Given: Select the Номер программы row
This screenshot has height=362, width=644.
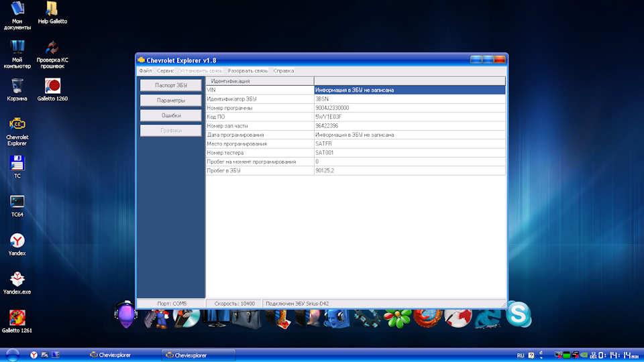Looking at the screenshot, I should (356, 108).
